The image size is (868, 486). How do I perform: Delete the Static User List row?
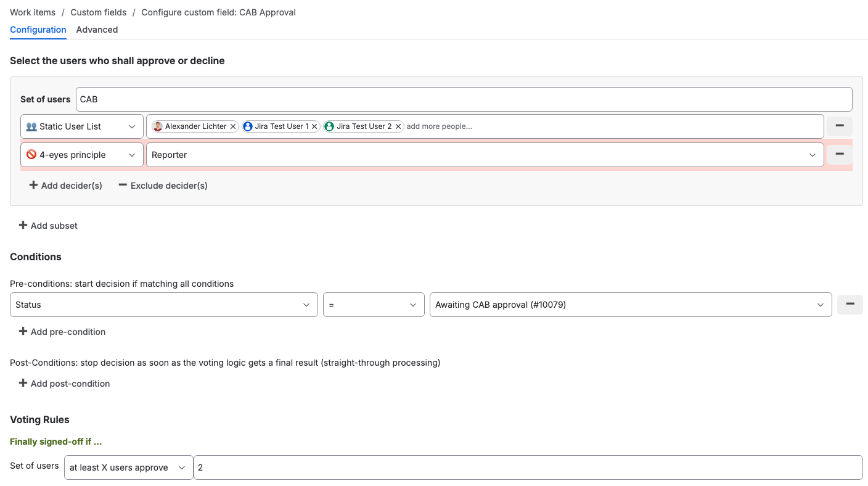(x=839, y=126)
